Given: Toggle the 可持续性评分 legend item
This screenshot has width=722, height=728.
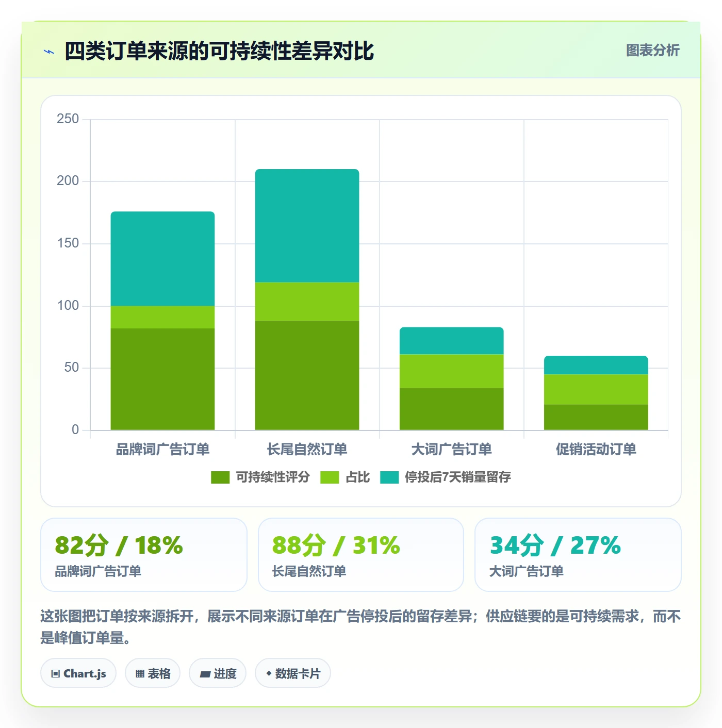Looking at the screenshot, I should coord(260,477).
